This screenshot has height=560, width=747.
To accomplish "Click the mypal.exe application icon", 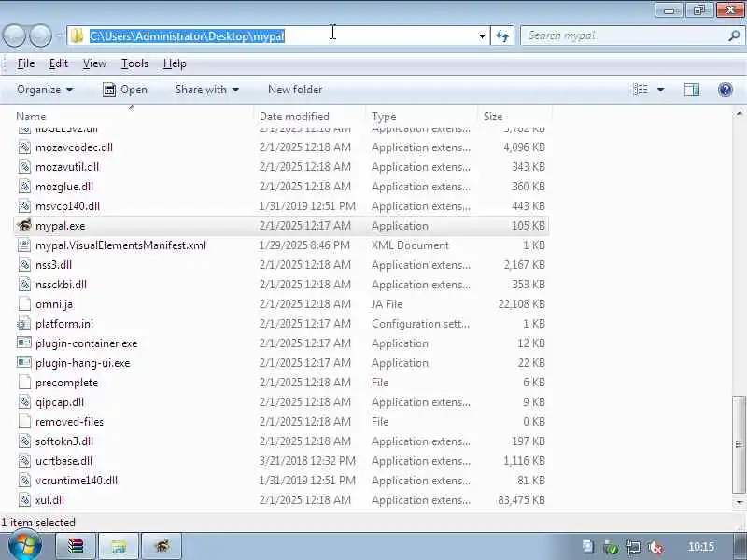I will (24, 225).
